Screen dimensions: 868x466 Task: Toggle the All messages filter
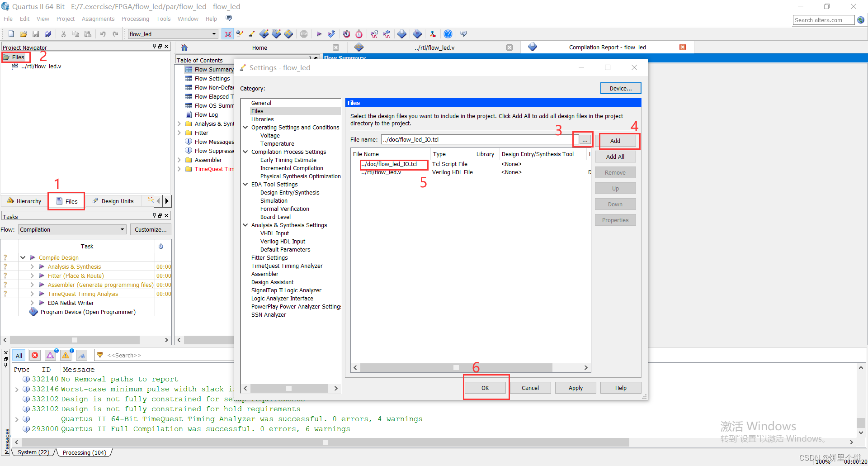pyautogui.click(x=19, y=356)
